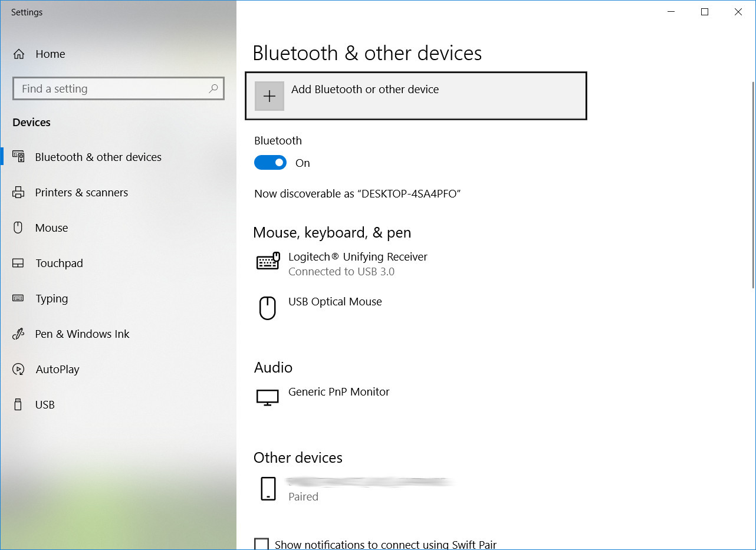Select the Typing keyboard icon
The height and width of the screenshot is (550, 756).
18,298
